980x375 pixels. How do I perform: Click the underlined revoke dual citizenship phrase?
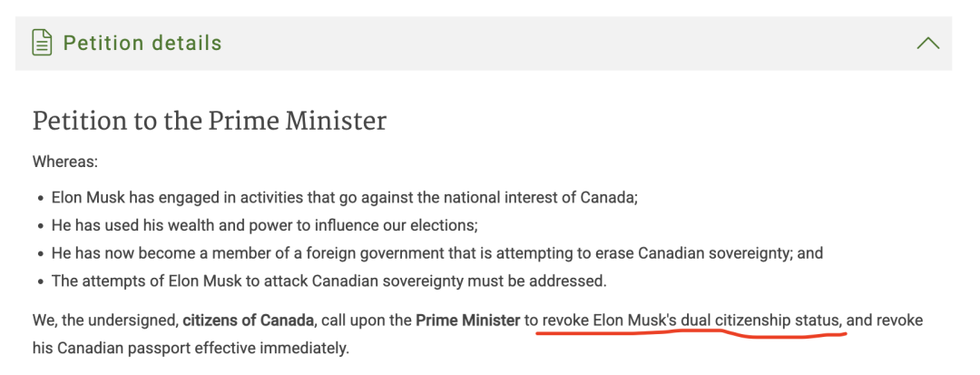coord(692,321)
